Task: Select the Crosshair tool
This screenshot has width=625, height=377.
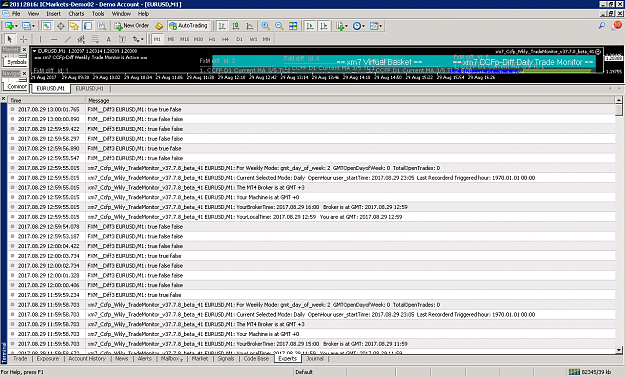Action: [x=24, y=39]
